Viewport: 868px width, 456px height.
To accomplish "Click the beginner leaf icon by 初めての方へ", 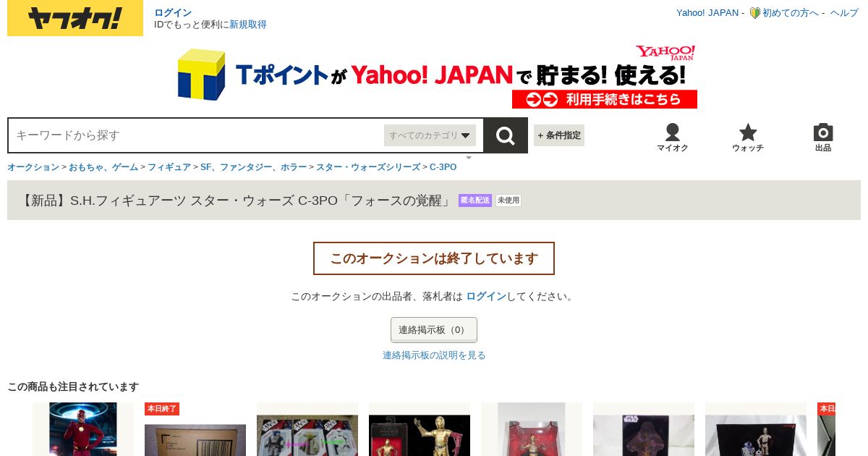I will tap(754, 13).
